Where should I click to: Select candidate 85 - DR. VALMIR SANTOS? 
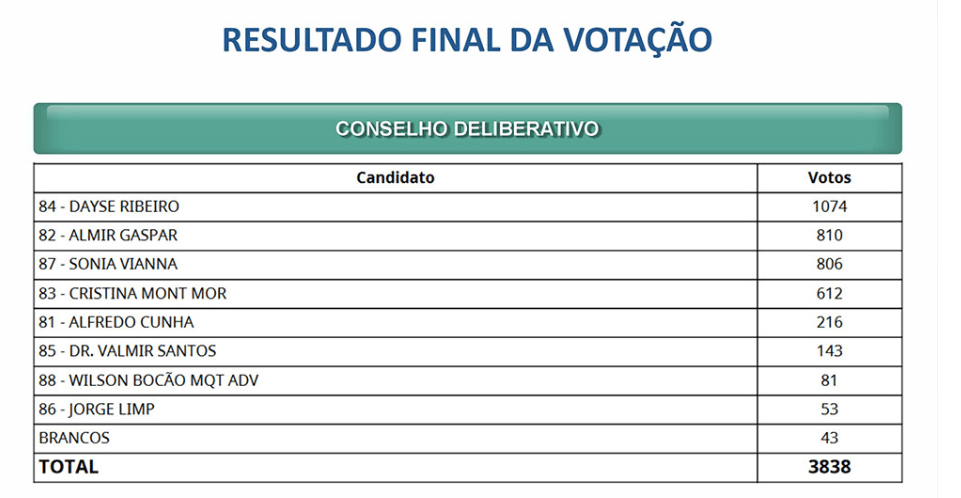point(127,352)
